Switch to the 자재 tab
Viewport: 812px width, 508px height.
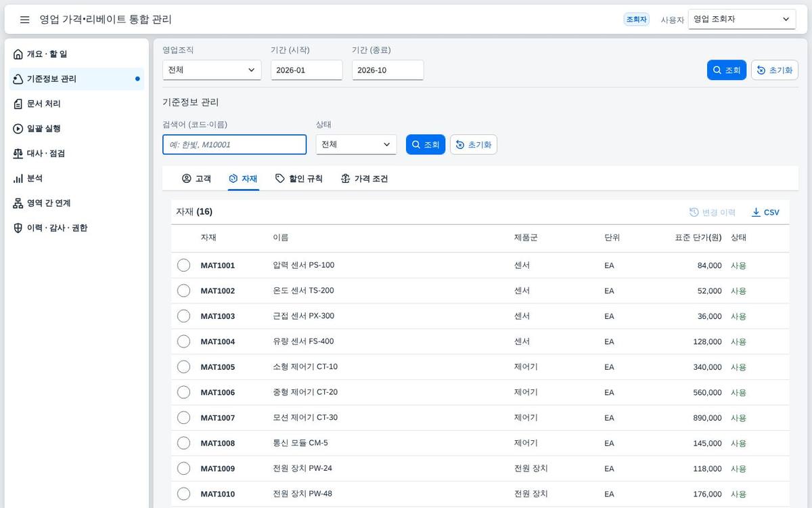click(243, 179)
